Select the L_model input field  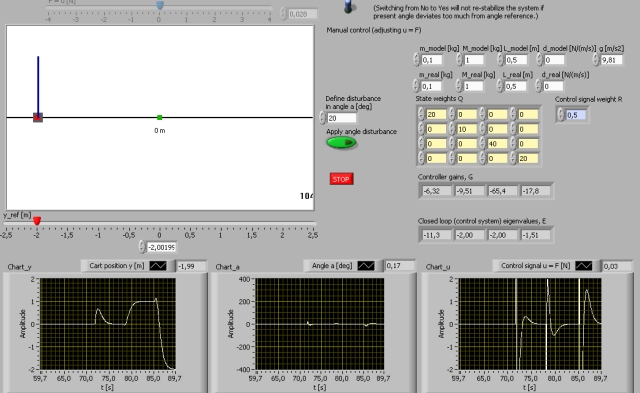coord(516,60)
